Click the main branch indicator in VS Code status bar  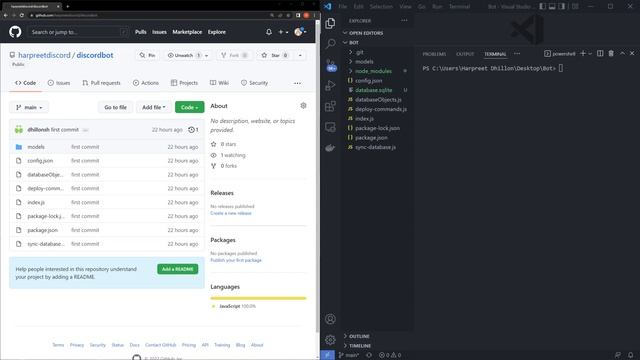(349, 355)
